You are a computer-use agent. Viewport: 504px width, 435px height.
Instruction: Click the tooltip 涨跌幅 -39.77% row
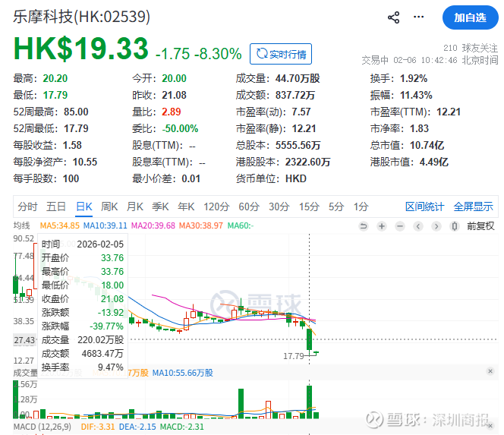(83, 326)
